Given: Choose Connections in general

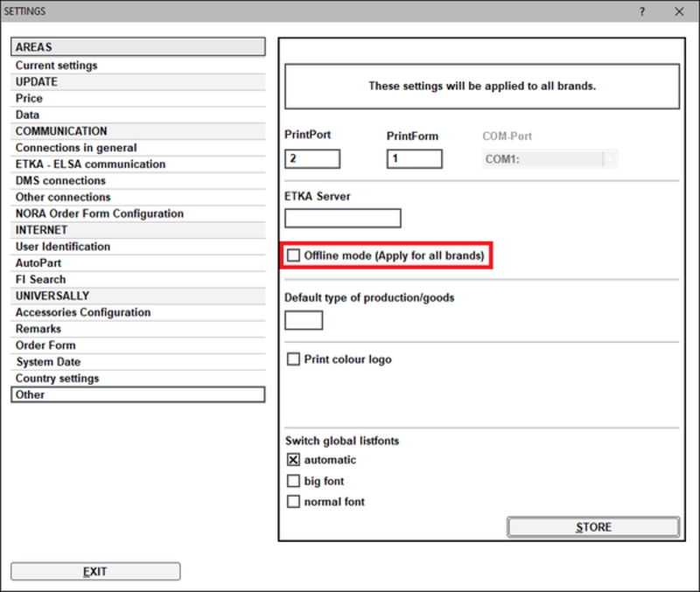Looking at the screenshot, I should click(76, 148).
